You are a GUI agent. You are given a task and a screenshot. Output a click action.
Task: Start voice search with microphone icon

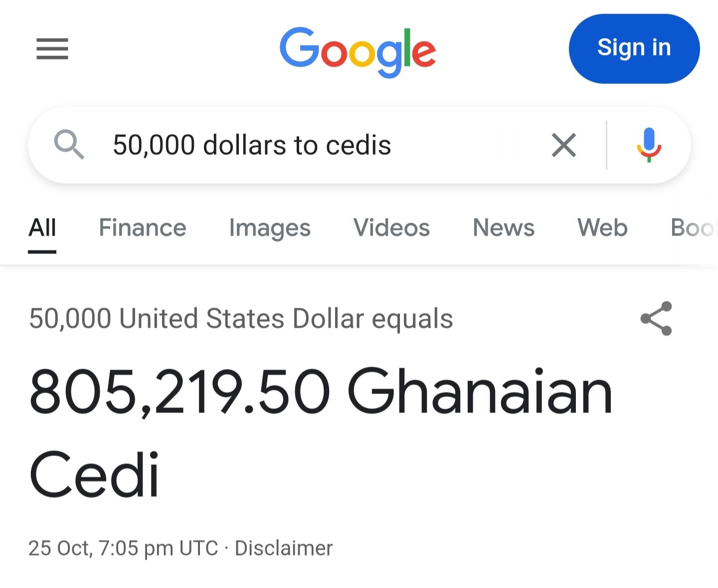pos(649,145)
